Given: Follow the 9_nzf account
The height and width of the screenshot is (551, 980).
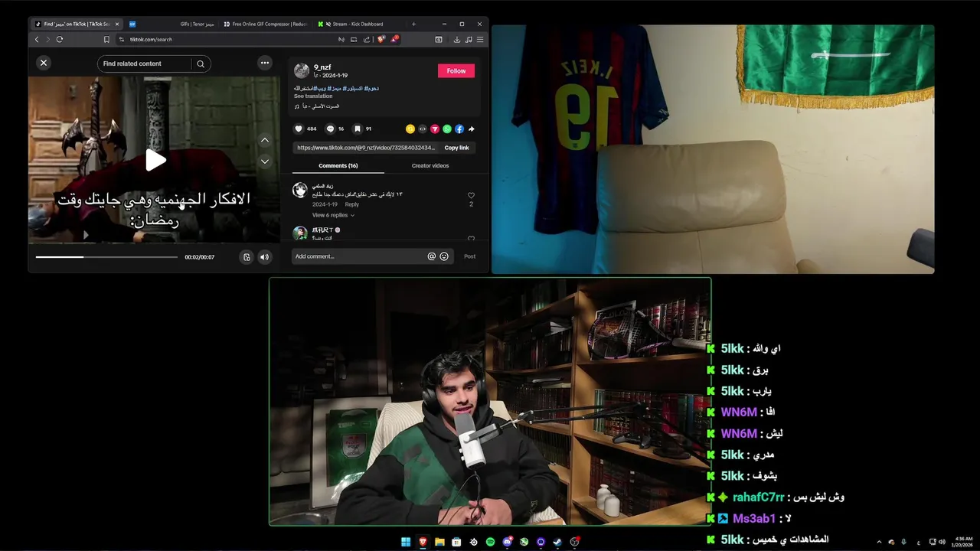Looking at the screenshot, I should [456, 70].
